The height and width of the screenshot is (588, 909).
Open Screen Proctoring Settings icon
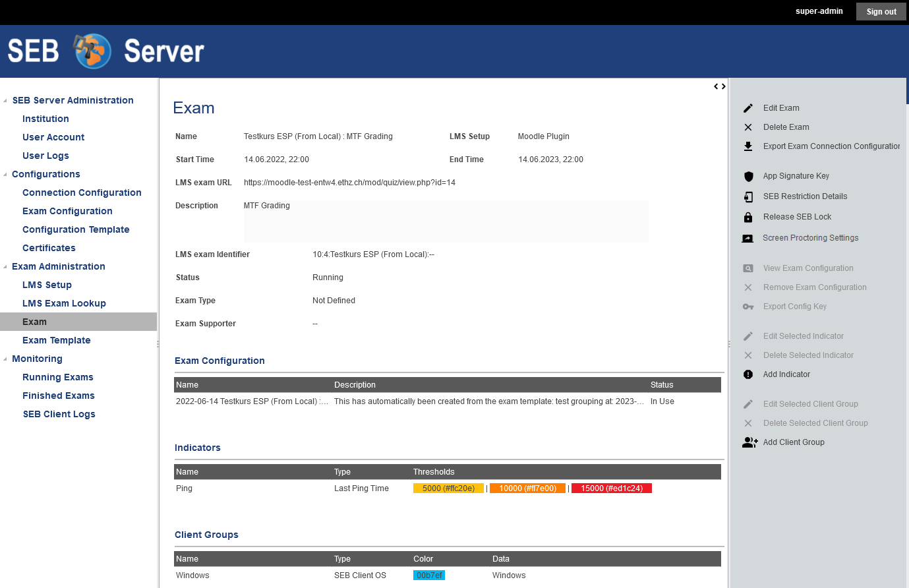click(748, 238)
